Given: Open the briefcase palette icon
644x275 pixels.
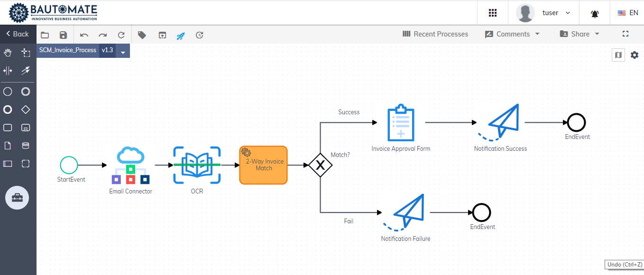Looking at the screenshot, I should (17, 198).
